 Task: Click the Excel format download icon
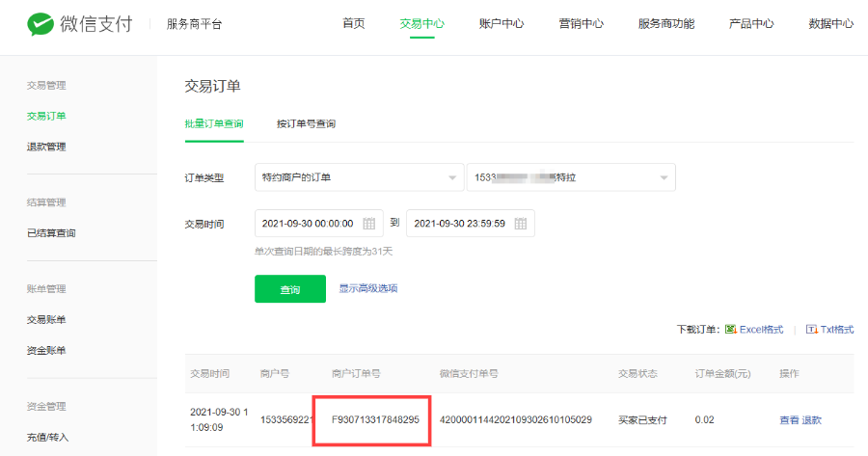[730, 330]
